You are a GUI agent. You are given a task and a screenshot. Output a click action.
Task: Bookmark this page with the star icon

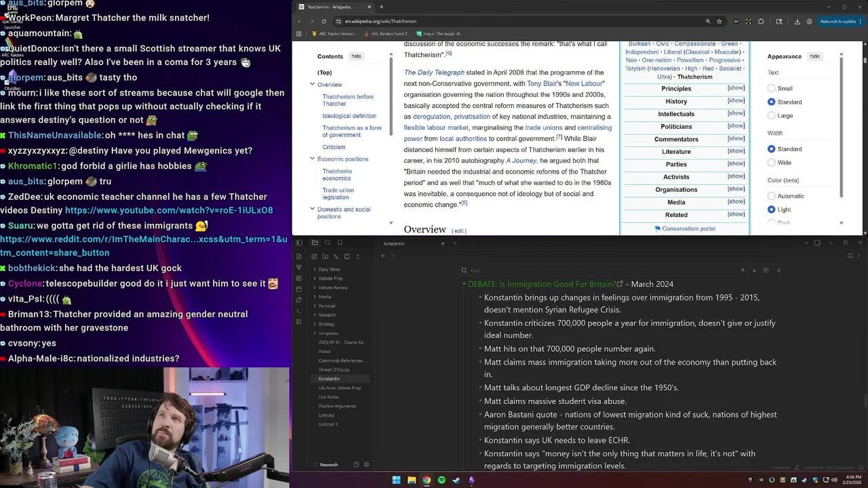click(719, 21)
